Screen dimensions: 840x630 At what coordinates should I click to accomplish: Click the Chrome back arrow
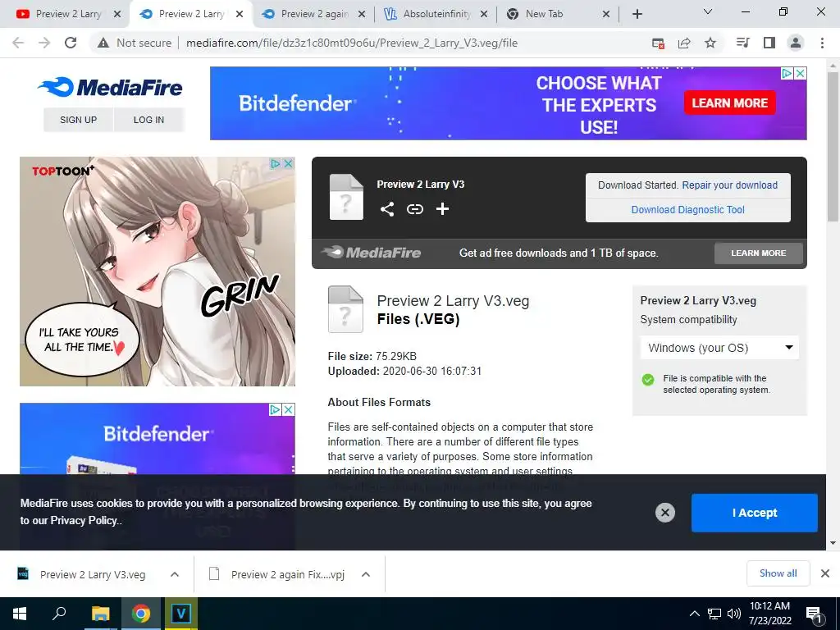click(18, 43)
